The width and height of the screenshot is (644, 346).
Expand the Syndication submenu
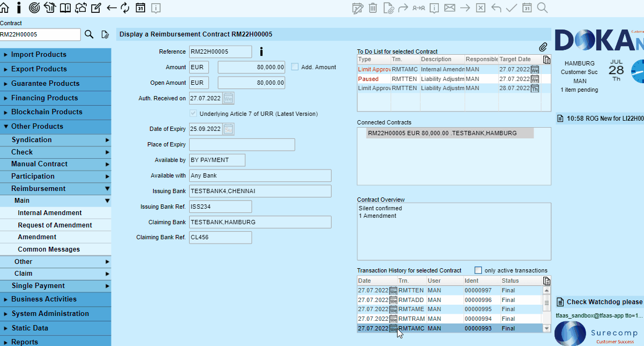(x=56, y=140)
